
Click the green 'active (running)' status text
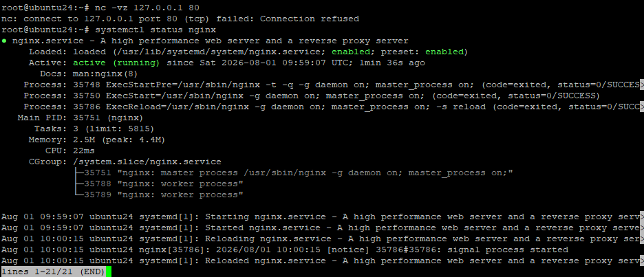[116, 63]
